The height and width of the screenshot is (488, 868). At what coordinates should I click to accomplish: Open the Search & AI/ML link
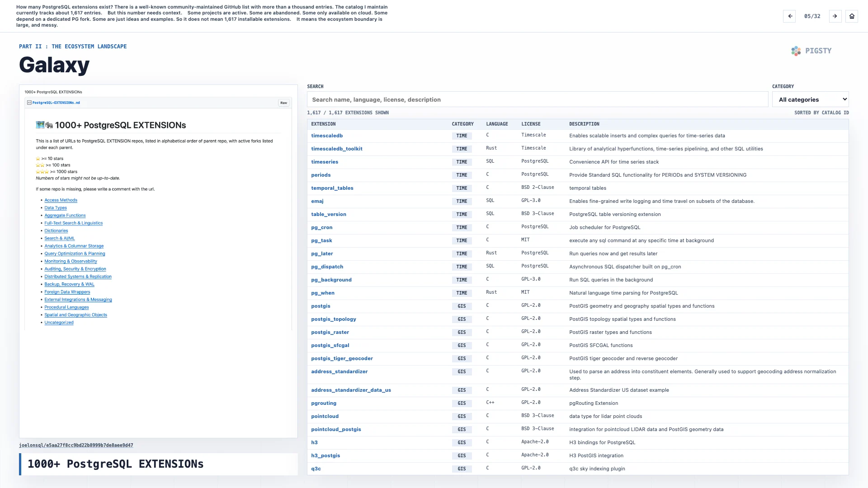click(60, 239)
